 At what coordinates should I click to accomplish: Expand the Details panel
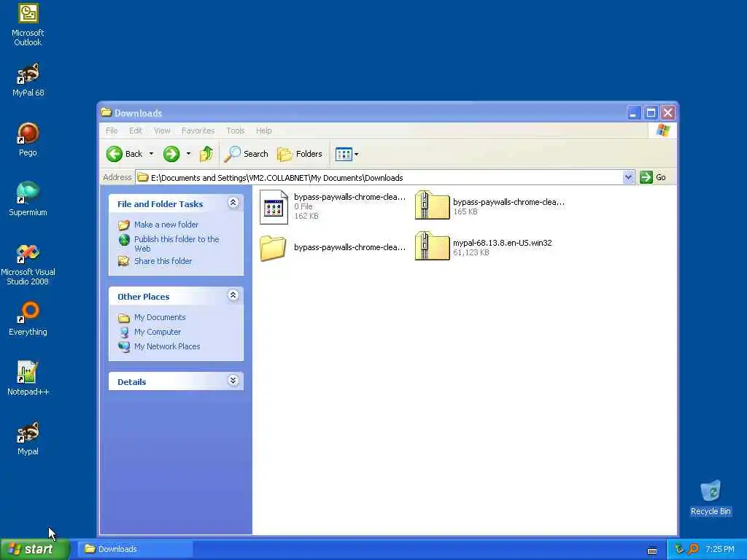(233, 381)
